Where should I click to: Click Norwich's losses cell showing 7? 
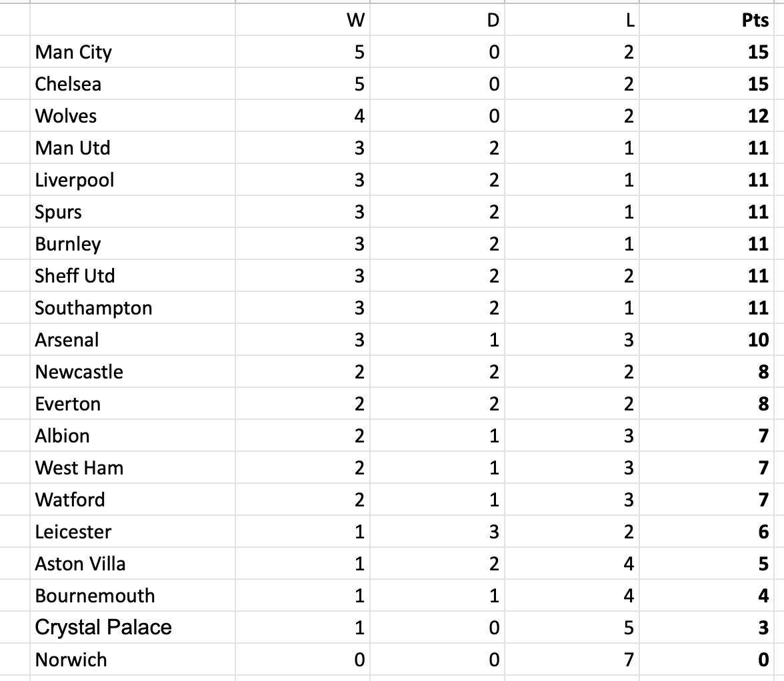(x=572, y=659)
